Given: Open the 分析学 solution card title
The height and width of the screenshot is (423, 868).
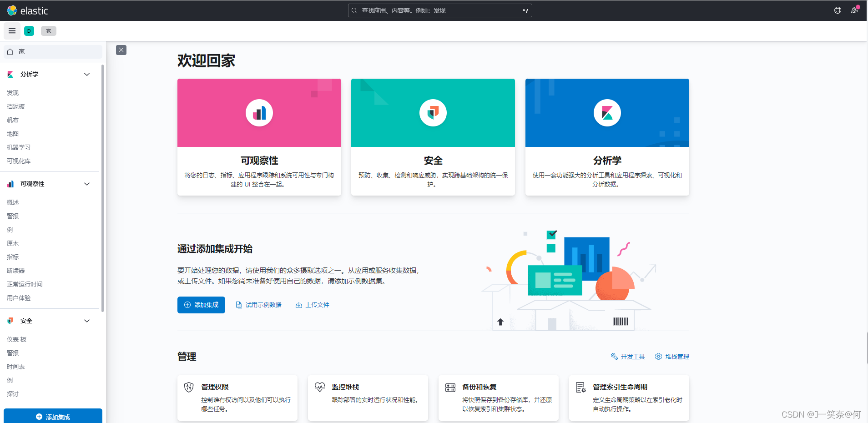Looking at the screenshot, I should click(x=607, y=161).
